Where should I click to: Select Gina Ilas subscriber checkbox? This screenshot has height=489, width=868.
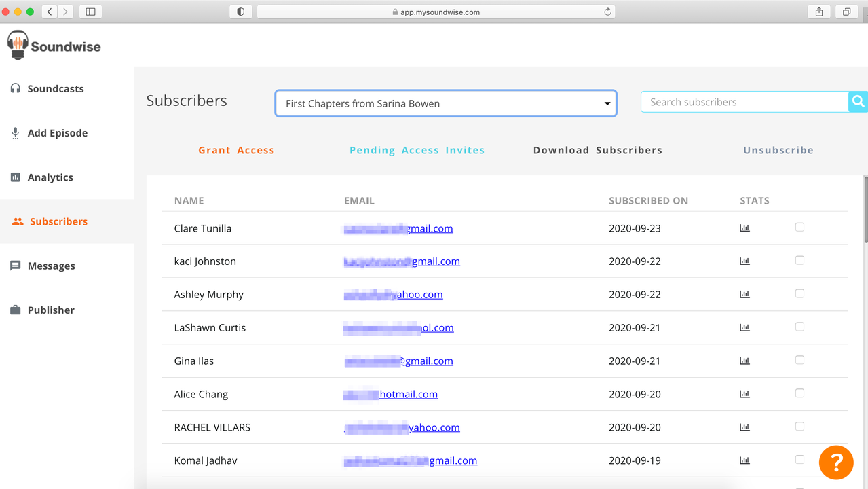pyautogui.click(x=799, y=360)
